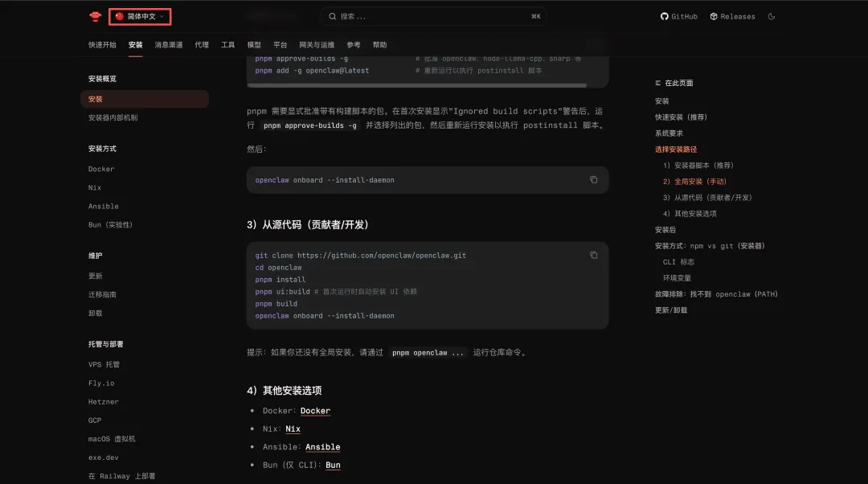The width and height of the screenshot is (868, 484).
Task: Open Docker in the left sidebar
Action: (x=101, y=169)
